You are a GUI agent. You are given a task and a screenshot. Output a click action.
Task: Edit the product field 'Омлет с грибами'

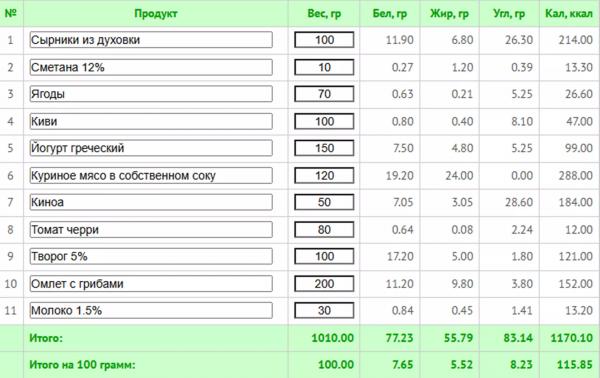pyautogui.click(x=151, y=284)
